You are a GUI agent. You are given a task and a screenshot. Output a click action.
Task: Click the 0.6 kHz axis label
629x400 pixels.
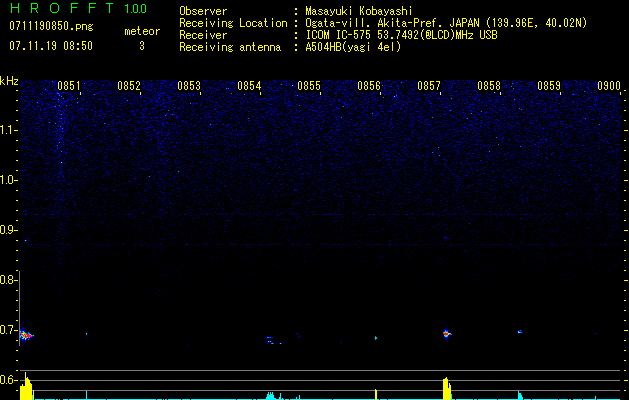(x=8, y=380)
